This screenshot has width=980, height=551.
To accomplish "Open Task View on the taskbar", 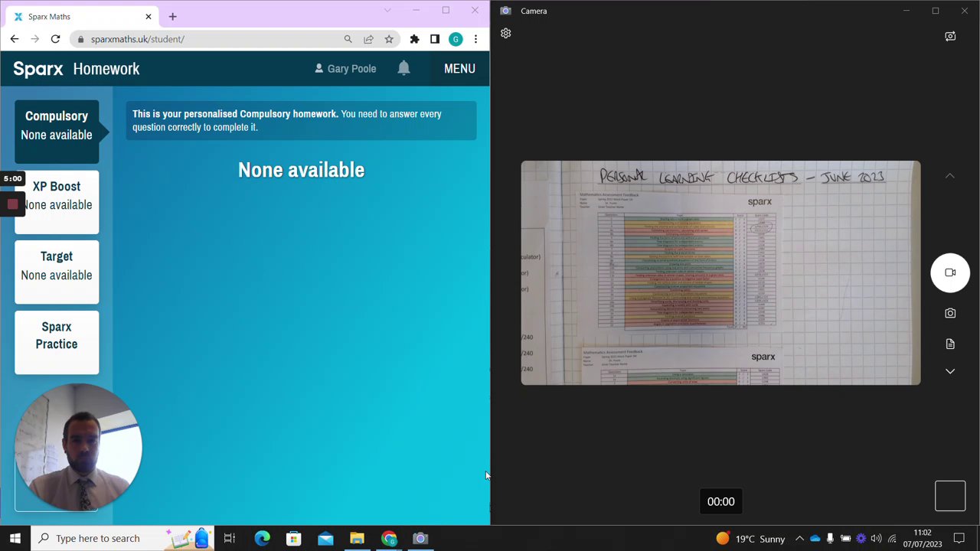I will point(229,538).
